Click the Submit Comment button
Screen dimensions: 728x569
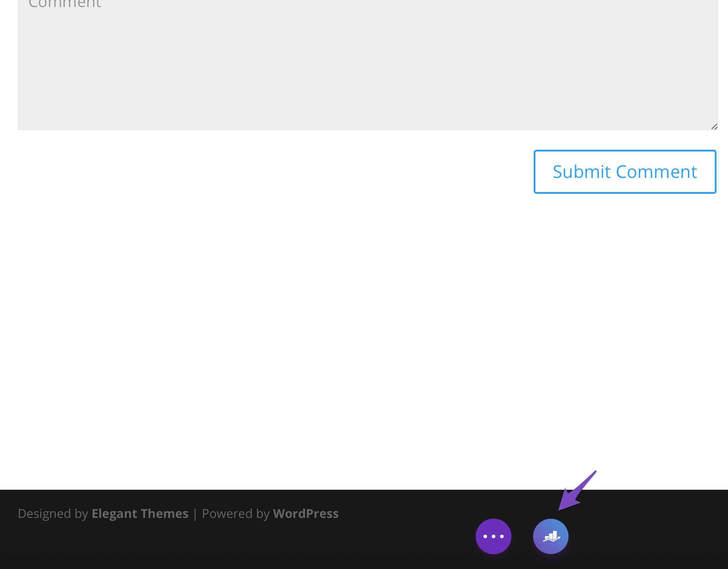[625, 172]
